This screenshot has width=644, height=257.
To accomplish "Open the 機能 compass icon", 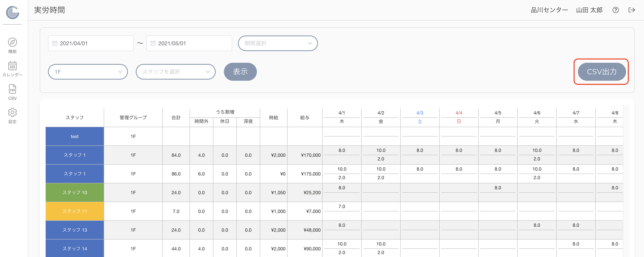I will point(12,42).
